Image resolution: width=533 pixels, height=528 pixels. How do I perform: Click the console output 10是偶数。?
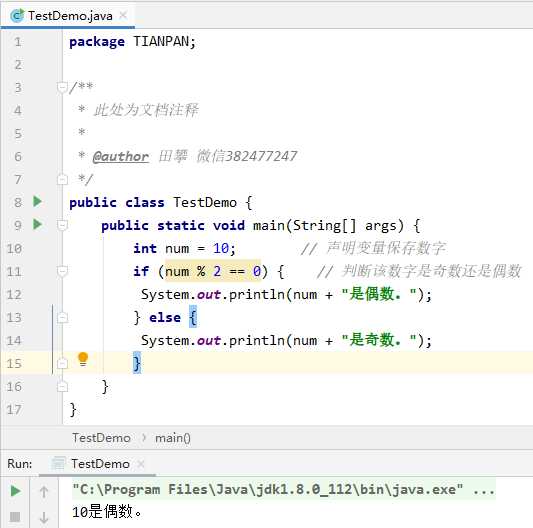click(x=107, y=512)
